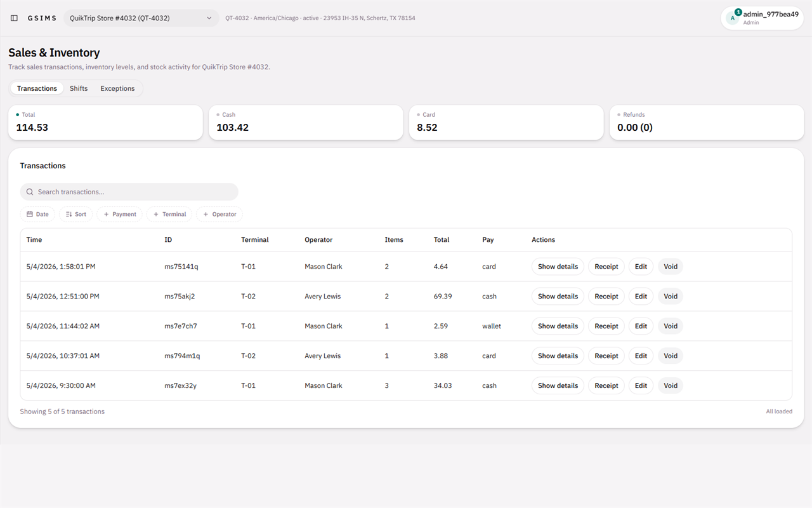Select the Card 8.52 summary card

coord(506,123)
